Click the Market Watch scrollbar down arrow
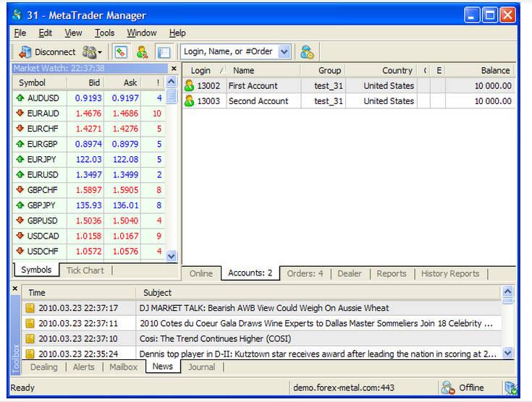Viewport: 532px width, 402px height. point(172,256)
